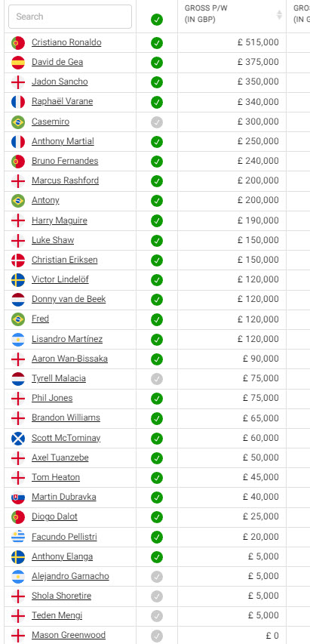Open Marcus Rashford's player link
310x644 pixels.
click(x=65, y=180)
